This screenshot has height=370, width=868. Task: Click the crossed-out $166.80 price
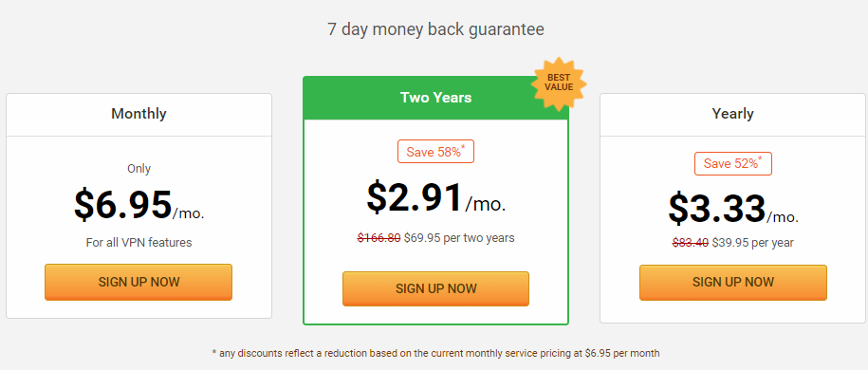[379, 238]
